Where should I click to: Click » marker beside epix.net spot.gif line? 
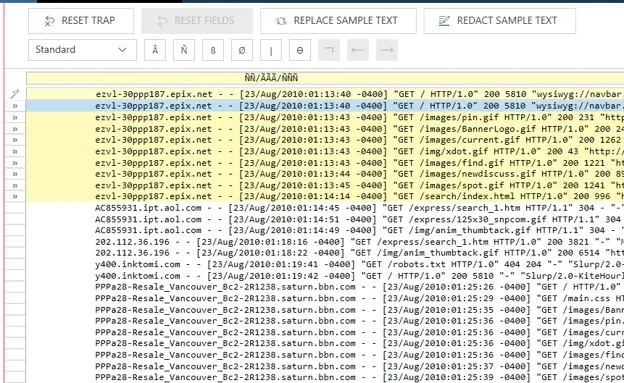pyautogui.click(x=15, y=185)
